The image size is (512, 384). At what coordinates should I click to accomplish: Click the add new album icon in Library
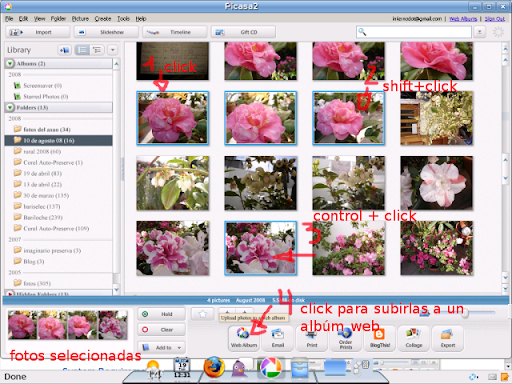click(64, 50)
